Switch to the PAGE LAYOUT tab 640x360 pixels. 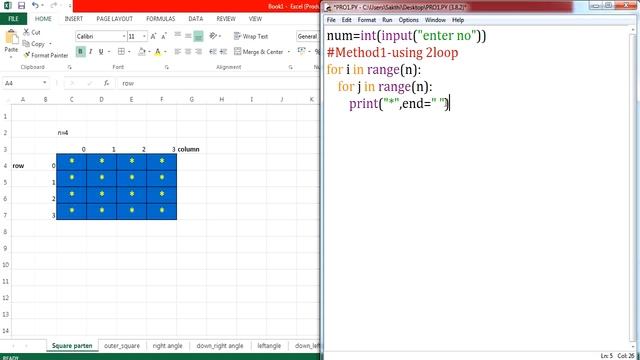(114, 19)
